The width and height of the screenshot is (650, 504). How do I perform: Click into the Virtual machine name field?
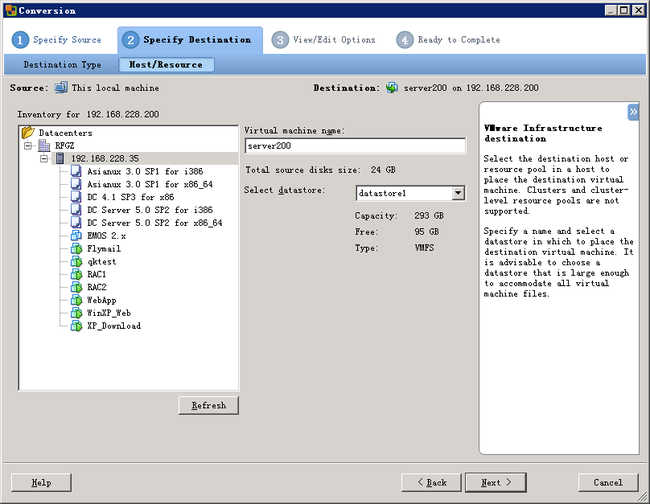tap(355, 146)
